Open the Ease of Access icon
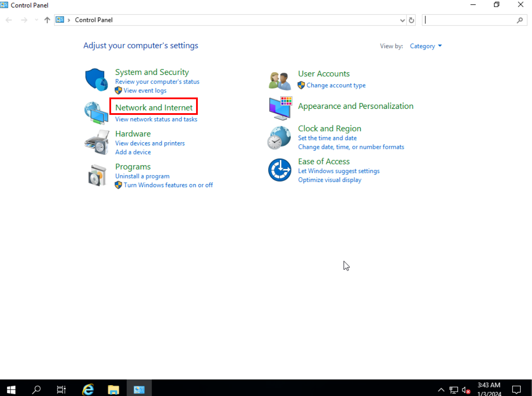The width and height of the screenshot is (532, 396). tap(279, 170)
